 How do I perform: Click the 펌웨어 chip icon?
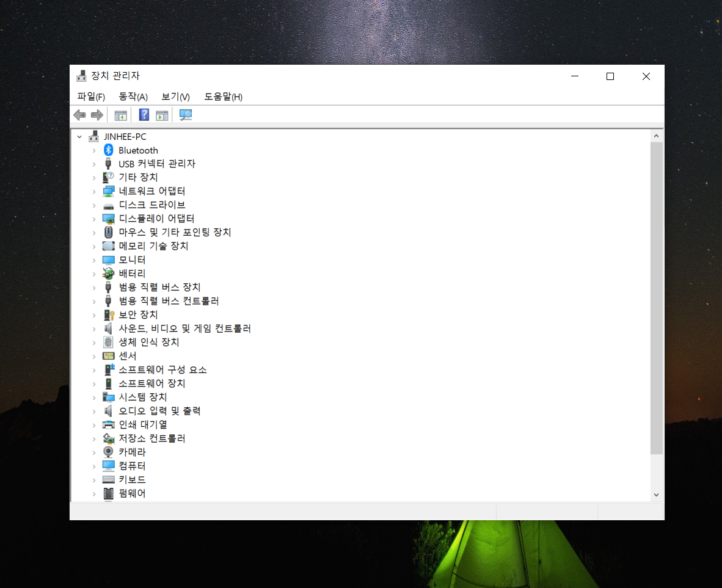pyautogui.click(x=108, y=493)
